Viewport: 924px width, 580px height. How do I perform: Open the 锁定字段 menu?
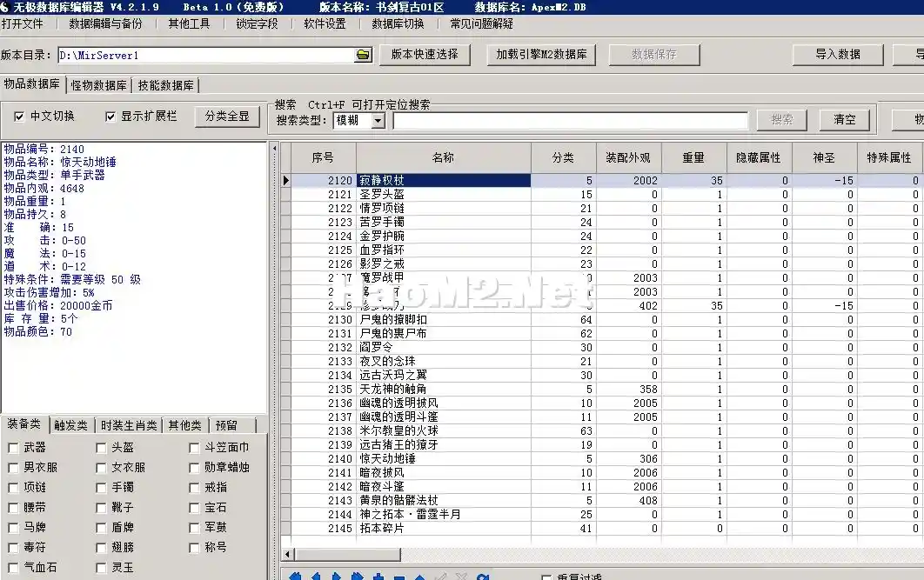click(x=257, y=24)
